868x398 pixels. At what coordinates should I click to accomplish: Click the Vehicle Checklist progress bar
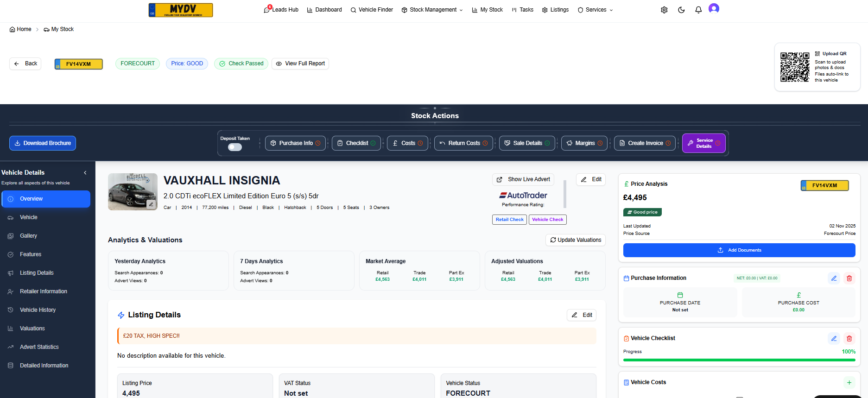pos(739,360)
